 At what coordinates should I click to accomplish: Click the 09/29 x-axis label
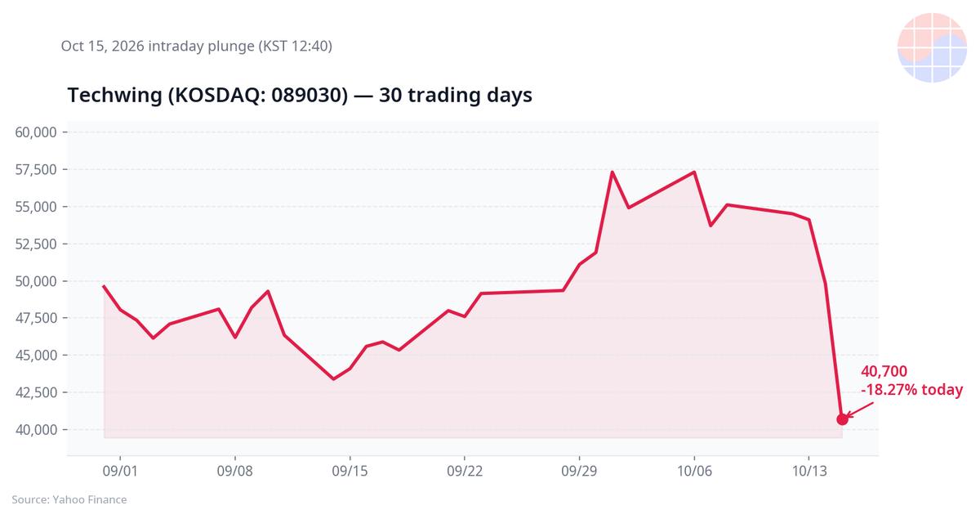579,472
